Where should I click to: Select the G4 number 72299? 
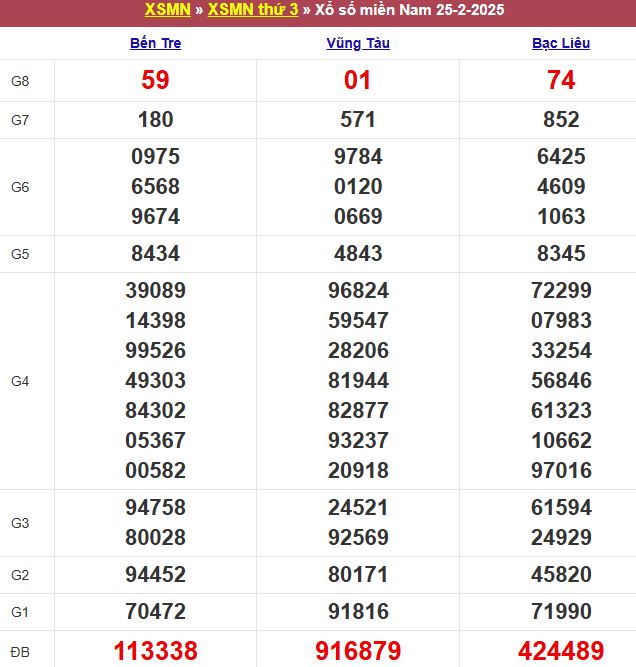point(561,291)
